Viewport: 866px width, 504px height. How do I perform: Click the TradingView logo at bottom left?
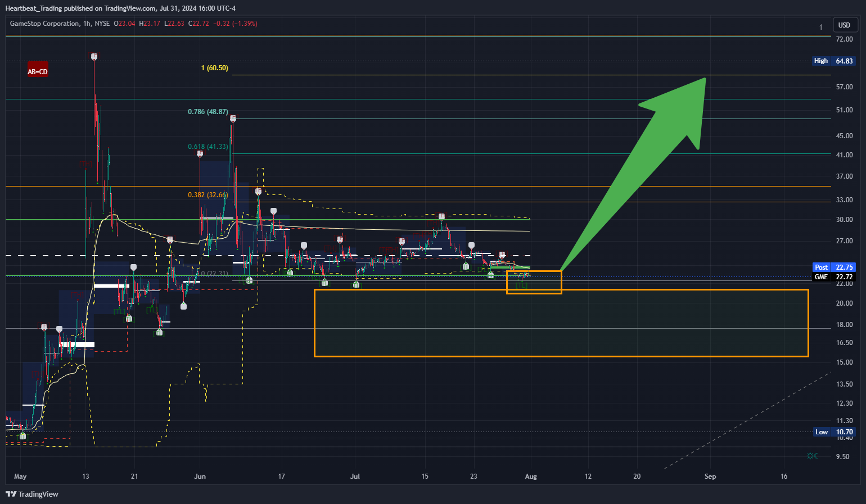(32, 494)
